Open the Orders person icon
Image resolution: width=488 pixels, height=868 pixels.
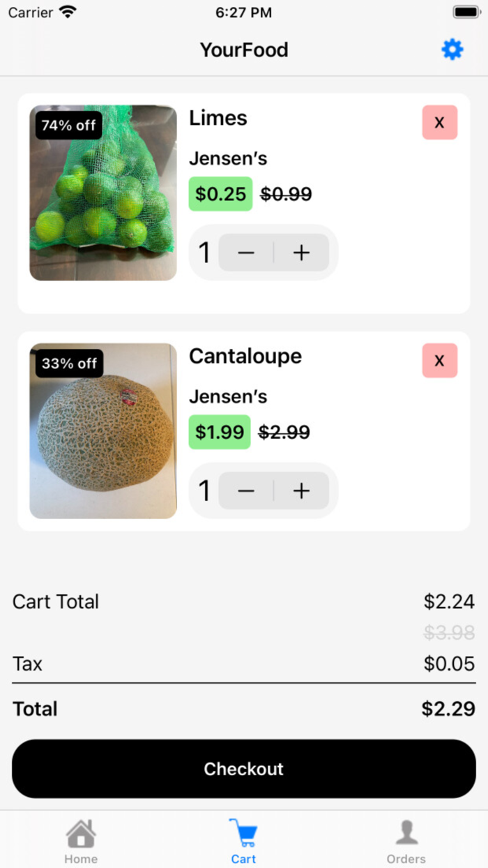pyautogui.click(x=406, y=832)
